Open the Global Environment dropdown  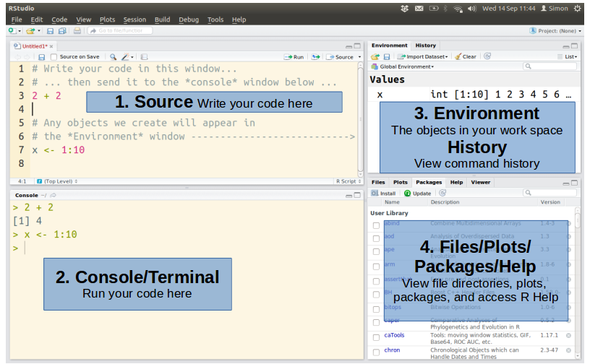[x=403, y=66]
